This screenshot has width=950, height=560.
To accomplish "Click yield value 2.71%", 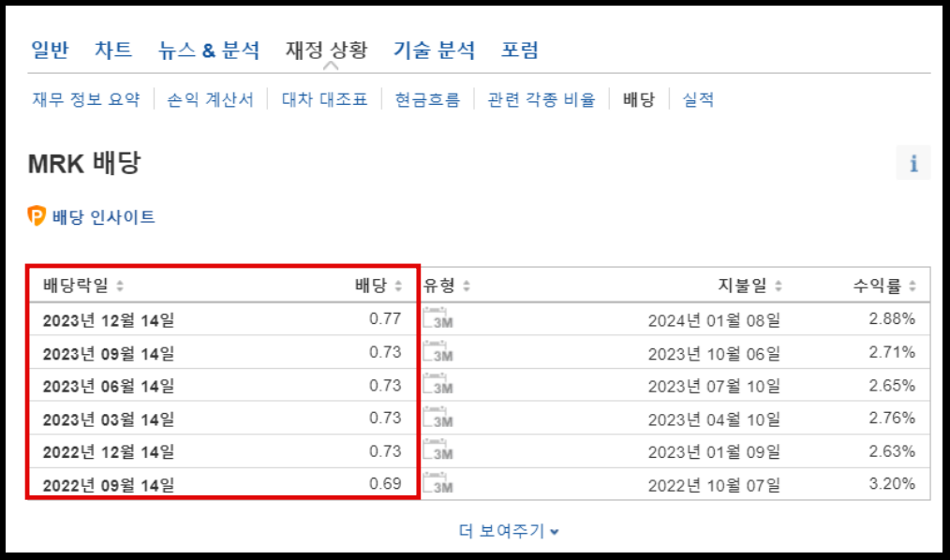I will [x=892, y=352].
